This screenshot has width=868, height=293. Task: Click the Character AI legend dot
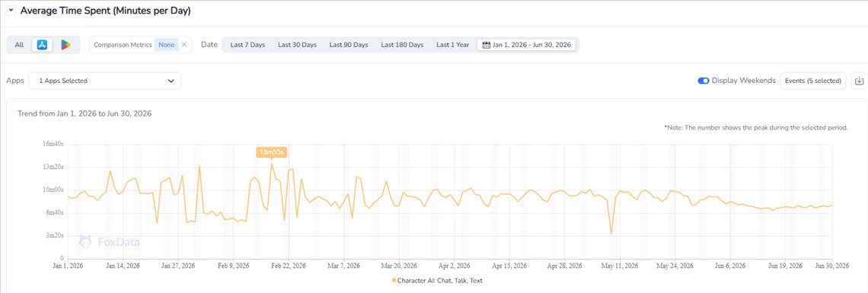[394, 280]
